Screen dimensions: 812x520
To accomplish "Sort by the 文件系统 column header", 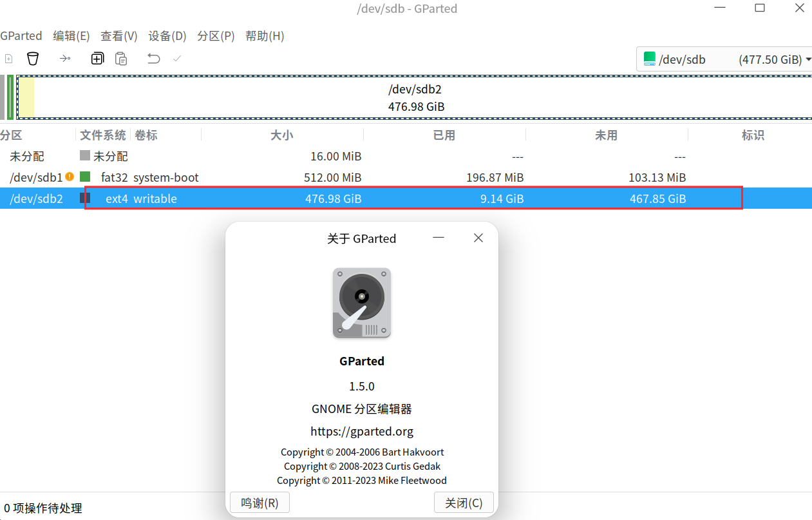I will [103, 135].
